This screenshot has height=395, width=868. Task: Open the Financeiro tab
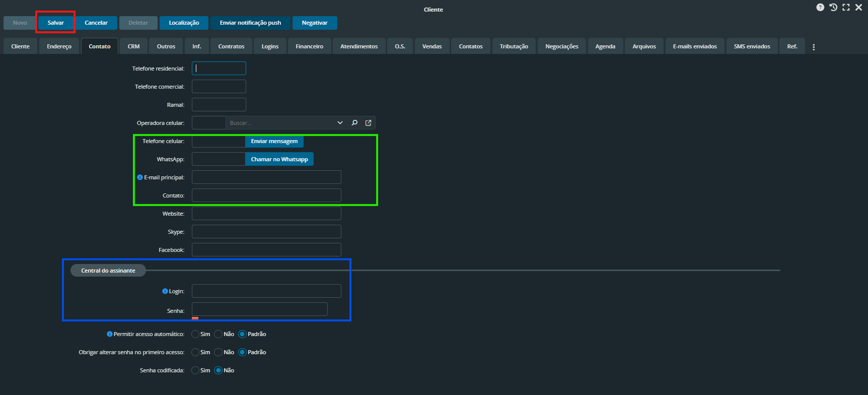309,46
